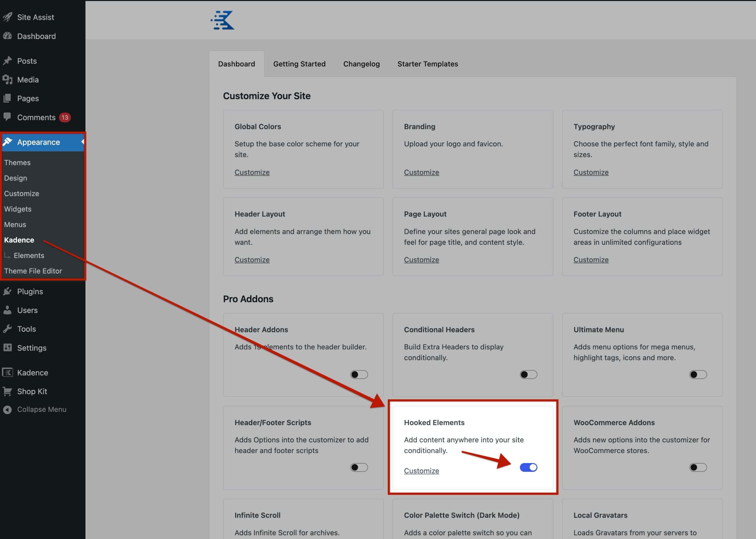Switch to the Starter Templates tab
Image resolution: width=756 pixels, height=539 pixels.
tap(428, 64)
